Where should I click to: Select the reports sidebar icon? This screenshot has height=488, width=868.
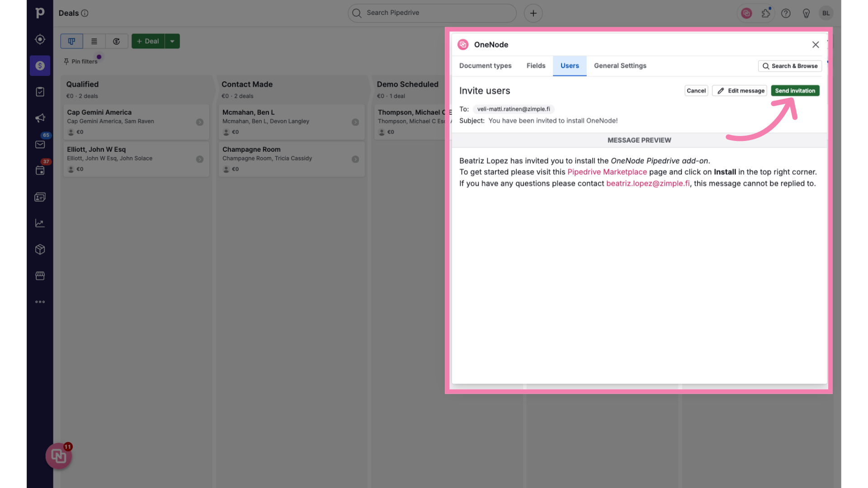tap(40, 224)
